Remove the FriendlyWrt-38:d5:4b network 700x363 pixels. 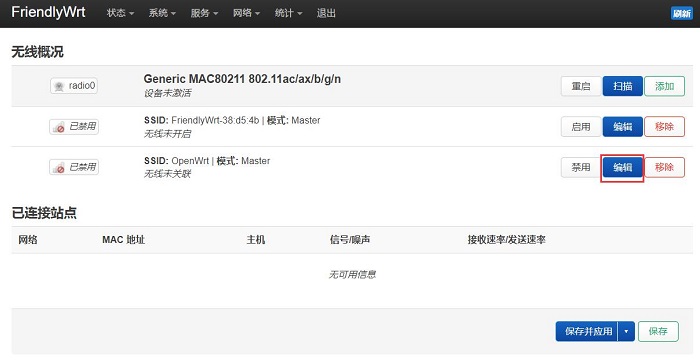coord(664,127)
